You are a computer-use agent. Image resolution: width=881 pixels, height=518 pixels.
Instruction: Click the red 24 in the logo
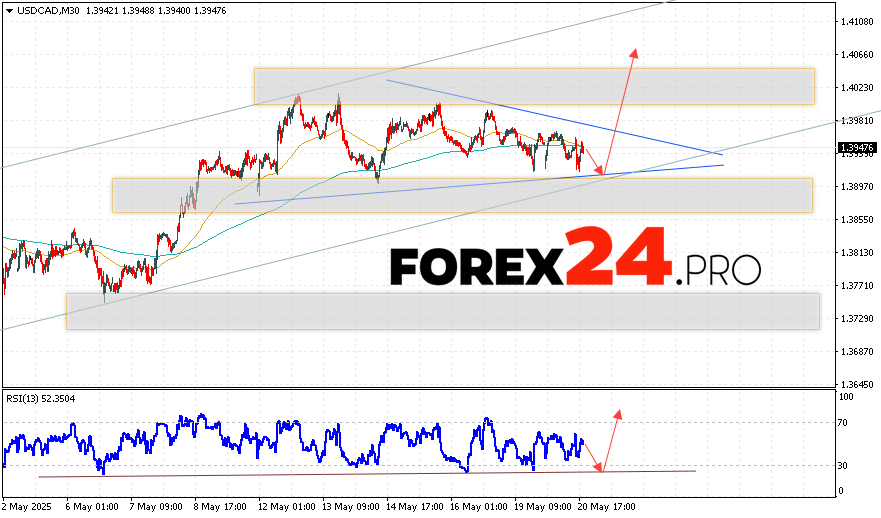tap(618, 259)
